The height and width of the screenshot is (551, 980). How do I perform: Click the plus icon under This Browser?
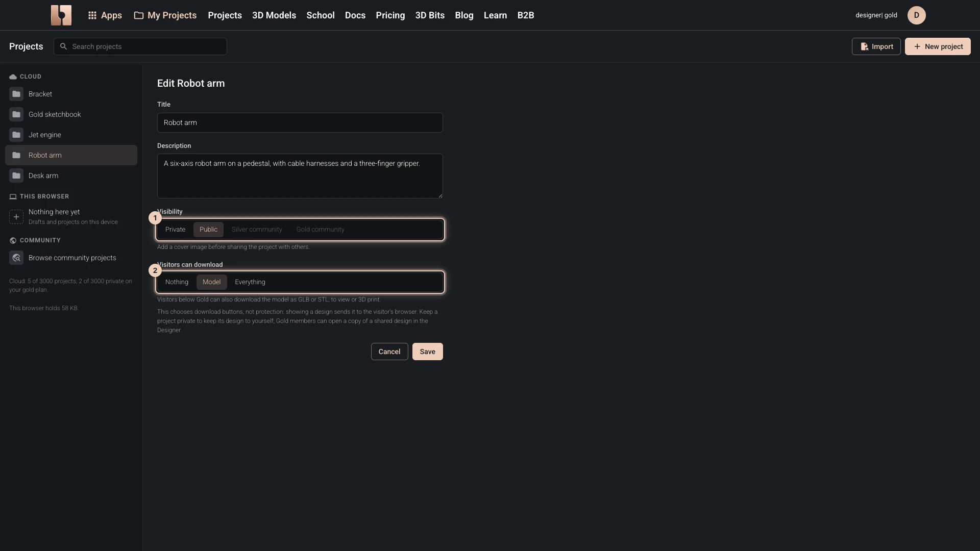pos(16,217)
